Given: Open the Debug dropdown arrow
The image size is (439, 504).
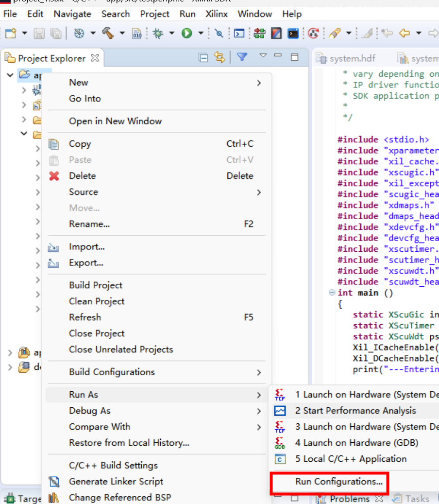Looking at the screenshot, I should tap(172, 33).
